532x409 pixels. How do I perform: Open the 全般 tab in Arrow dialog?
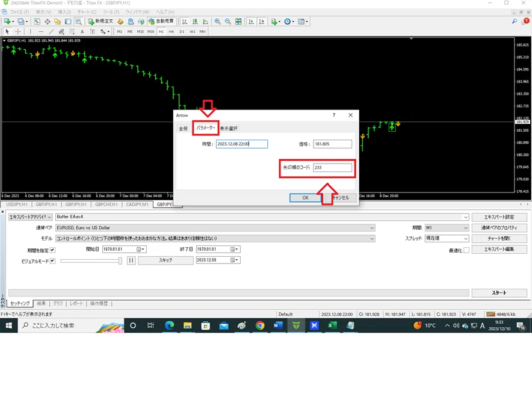click(x=183, y=129)
